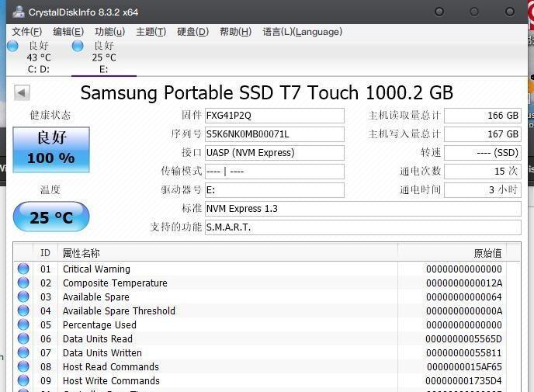Open the 文件(F) menu
Screen dimensions: 534x392
tap(27, 32)
